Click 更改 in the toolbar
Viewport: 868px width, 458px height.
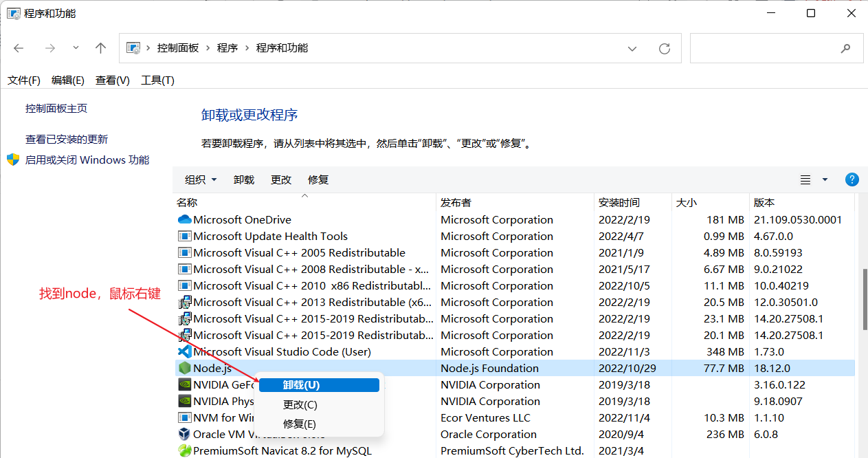click(x=281, y=179)
